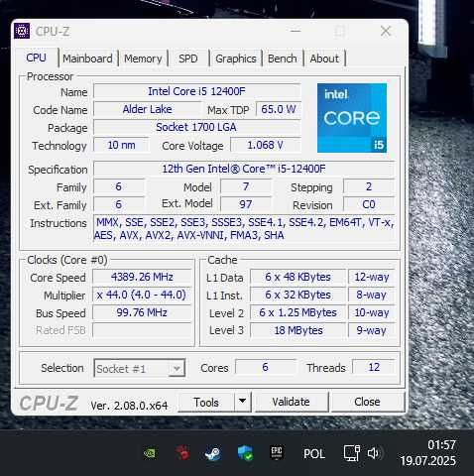This screenshot has height=476, width=474.
Task: Click the network status tray icon
Action: pyautogui.click(x=351, y=453)
